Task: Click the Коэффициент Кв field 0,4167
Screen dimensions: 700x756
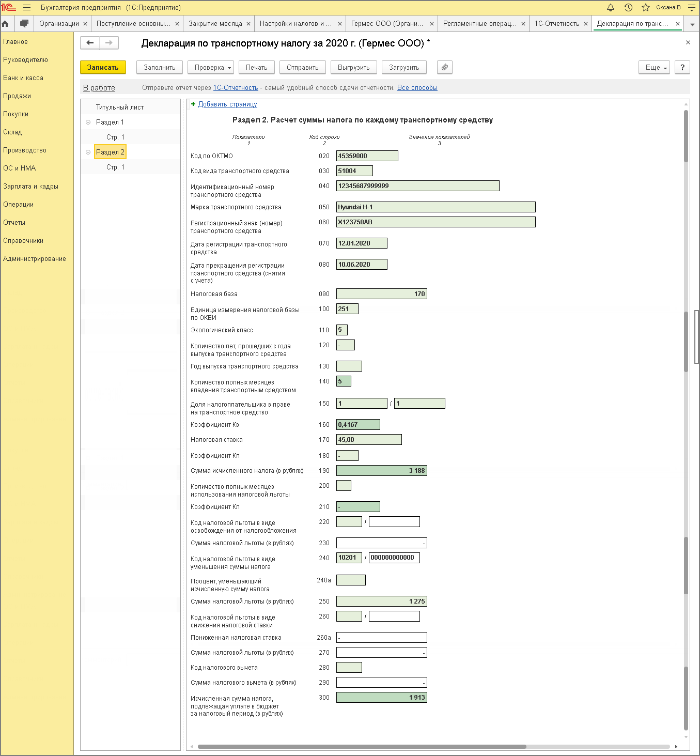Action: click(x=358, y=425)
